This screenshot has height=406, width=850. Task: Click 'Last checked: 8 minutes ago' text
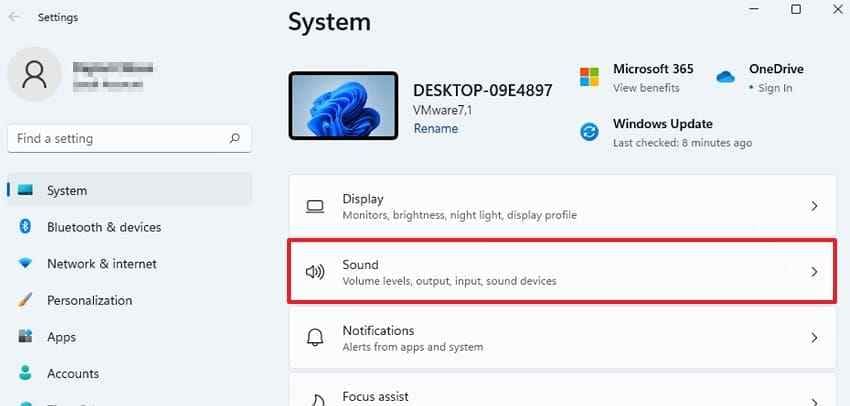(682, 143)
